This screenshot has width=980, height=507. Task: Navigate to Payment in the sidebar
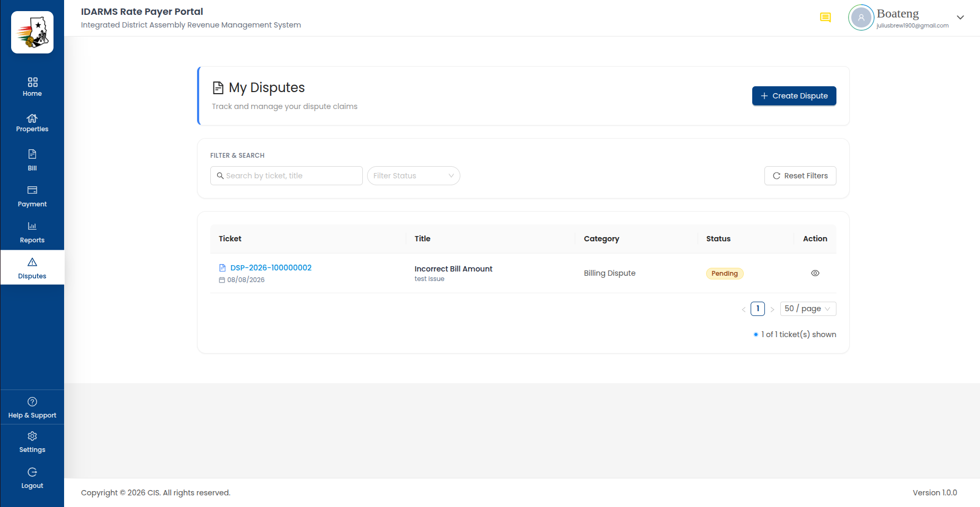32,196
